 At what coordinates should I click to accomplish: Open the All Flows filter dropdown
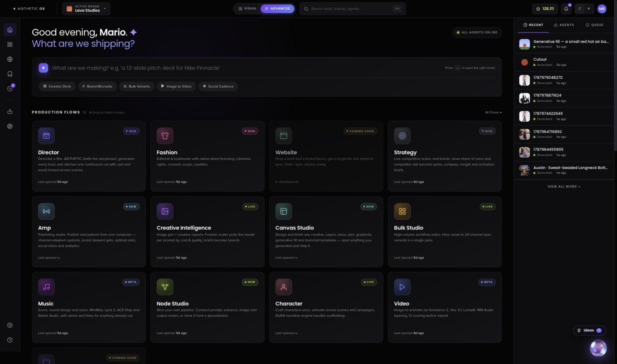[x=493, y=113]
